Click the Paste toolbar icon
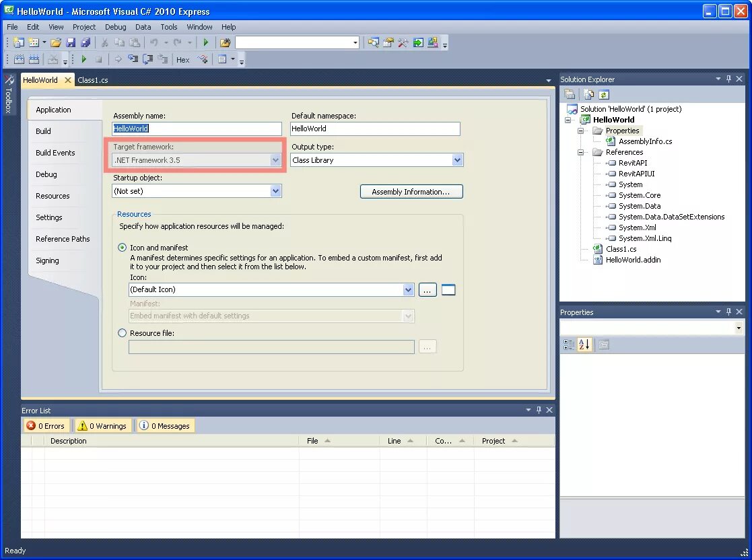 tap(135, 42)
